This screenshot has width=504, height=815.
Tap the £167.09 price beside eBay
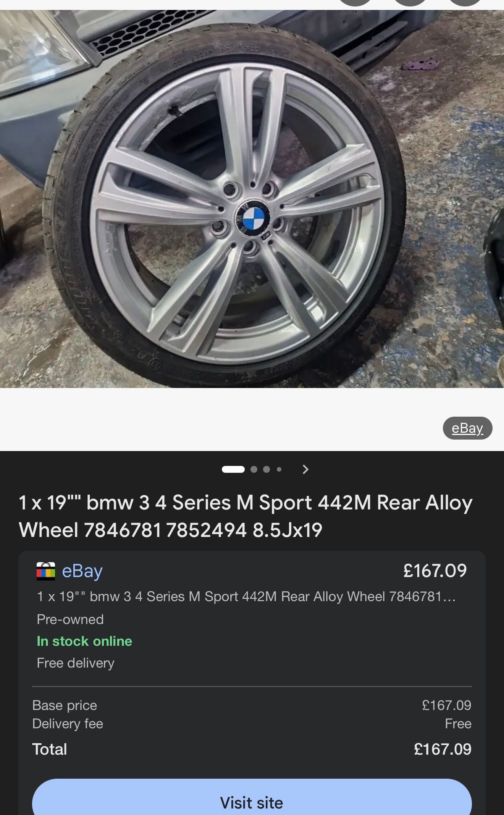pyautogui.click(x=435, y=571)
